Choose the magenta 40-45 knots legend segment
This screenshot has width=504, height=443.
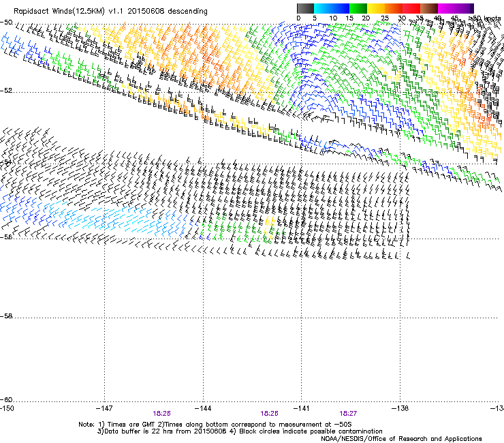tap(447, 8)
